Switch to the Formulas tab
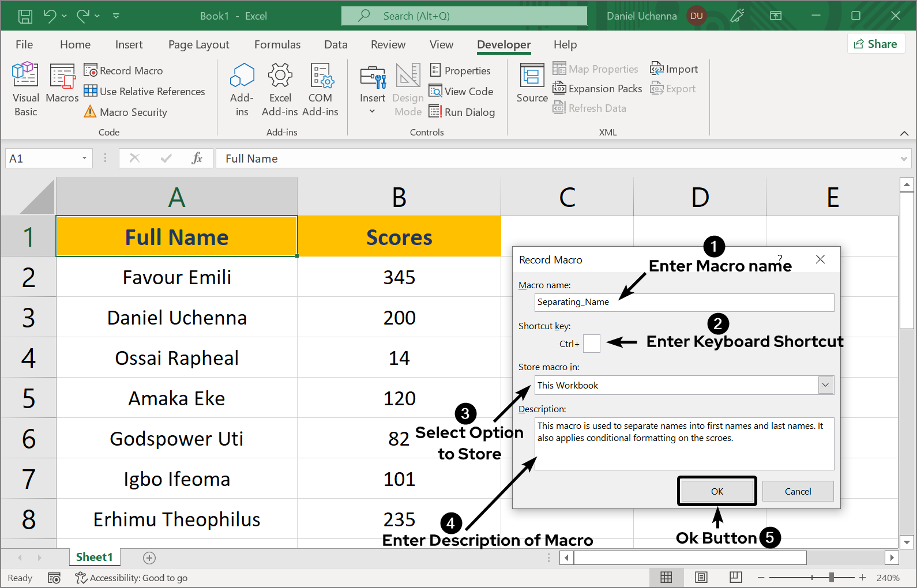Viewport: 917px width, 588px height. [277, 44]
